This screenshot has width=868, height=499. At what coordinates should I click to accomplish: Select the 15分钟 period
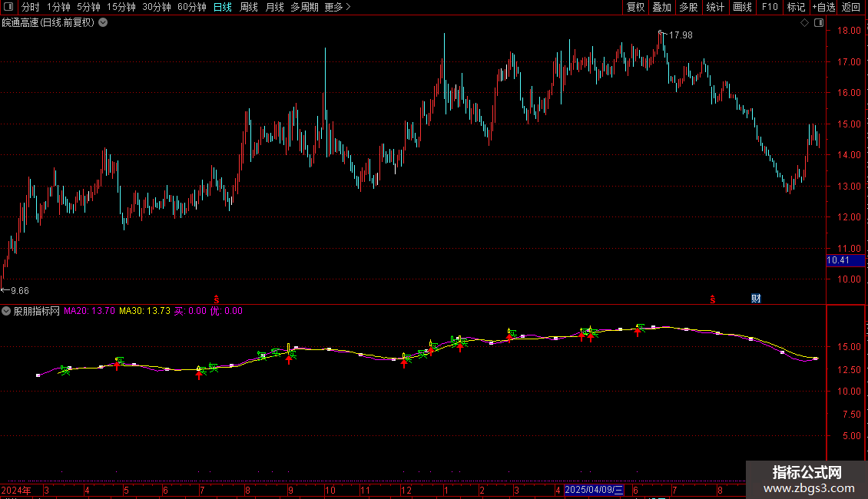point(121,7)
